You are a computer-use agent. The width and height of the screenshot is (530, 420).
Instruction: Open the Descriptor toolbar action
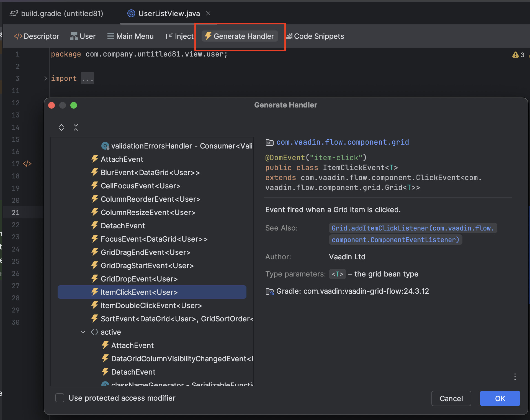click(37, 36)
